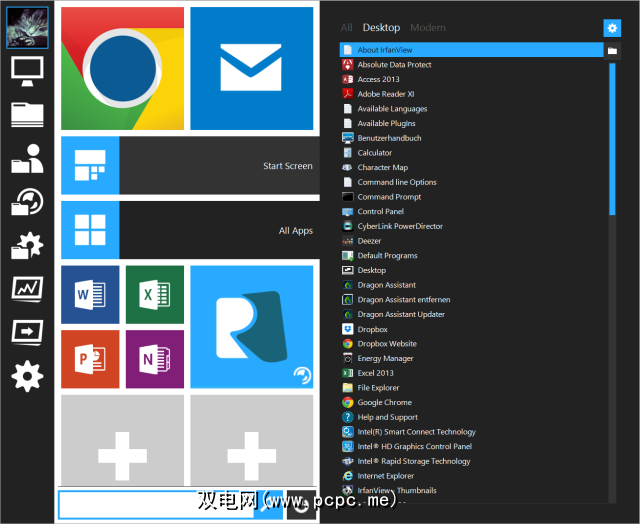This screenshot has width=640, height=524.
Task: Launch the Google Chrome tile
Action: (122, 69)
